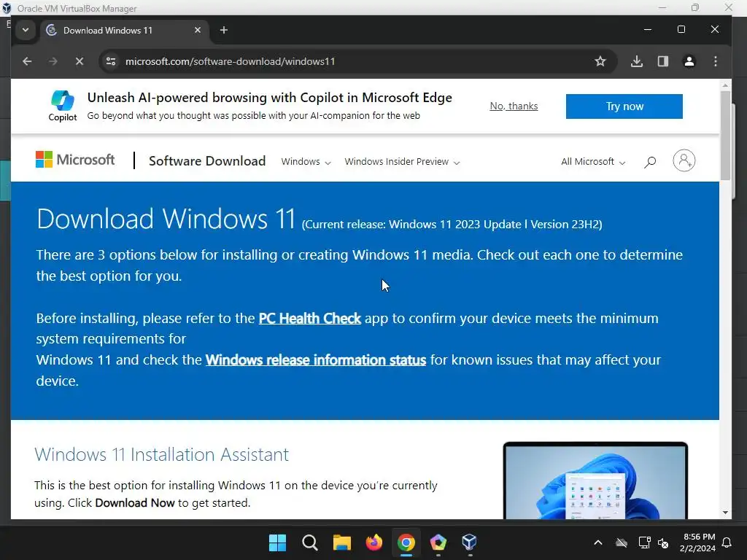Expand the Windows menu
The width and height of the screenshot is (747, 560).
point(306,162)
